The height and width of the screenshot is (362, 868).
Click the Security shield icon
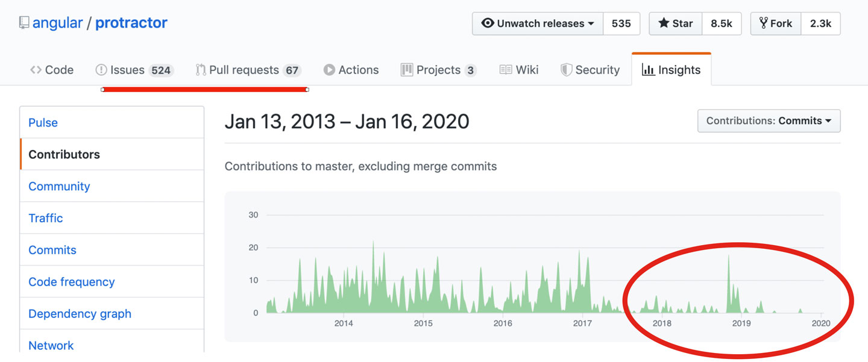(566, 70)
